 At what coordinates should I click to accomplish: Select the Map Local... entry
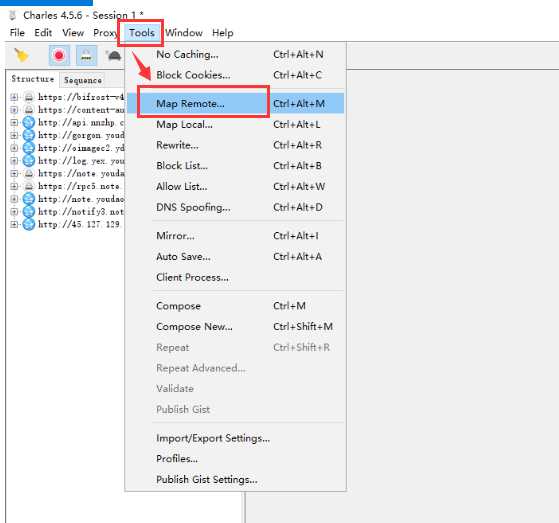235,124
